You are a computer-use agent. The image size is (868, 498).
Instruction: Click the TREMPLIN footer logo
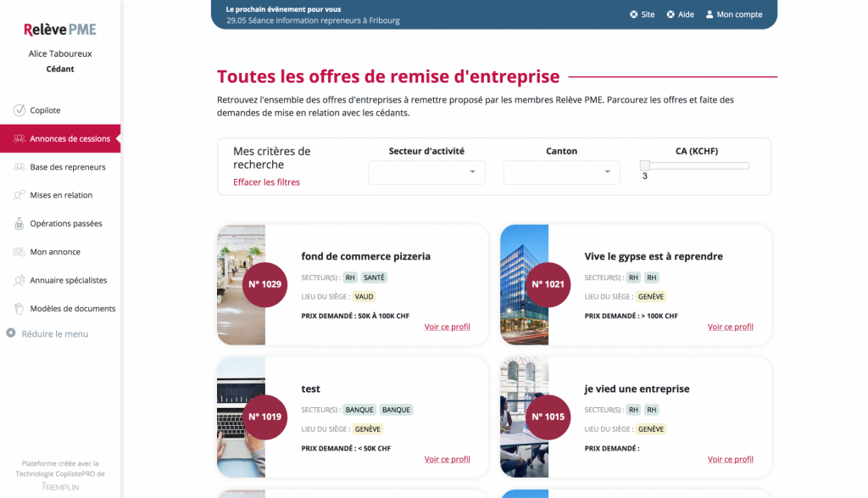60,487
